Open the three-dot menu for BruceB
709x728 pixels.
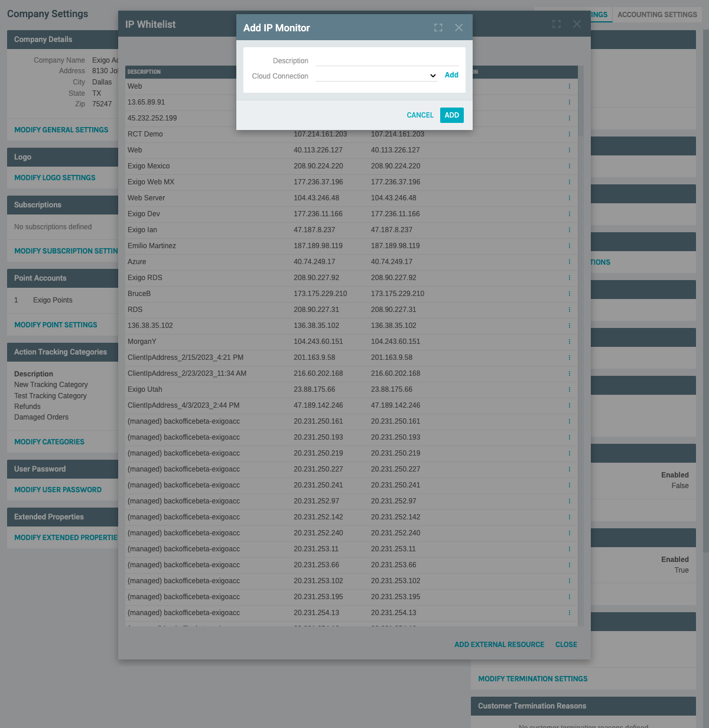coord(569,293)
